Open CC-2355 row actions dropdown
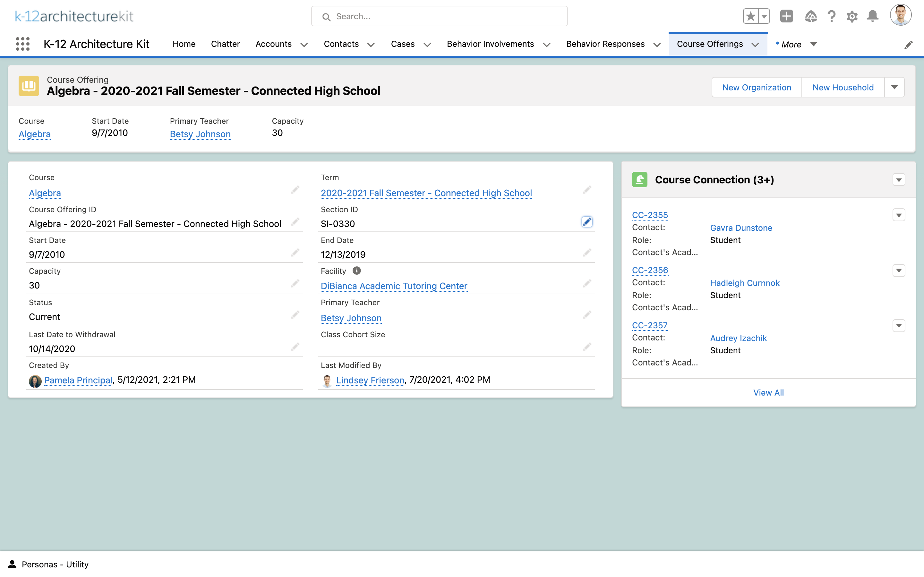Screen dimensions: 924x577 899,215
